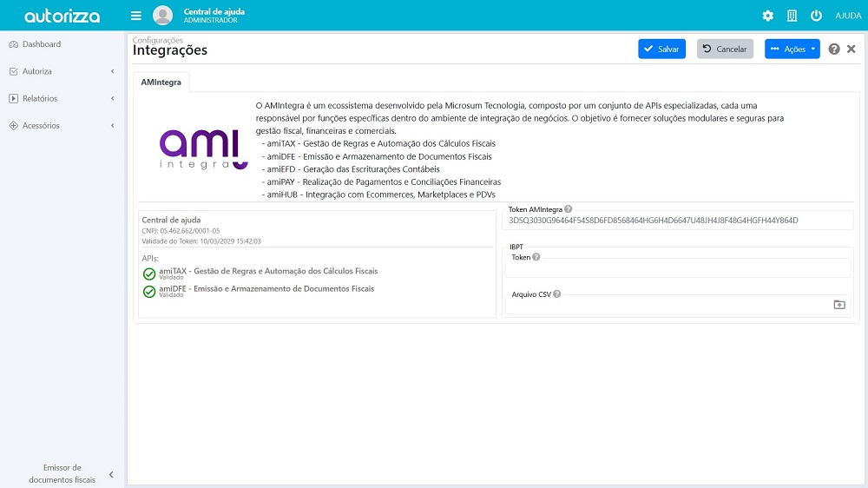The image size is (868, 488).
Task: Click the Arquivo CSV info icon
Action: coord(557,294)
